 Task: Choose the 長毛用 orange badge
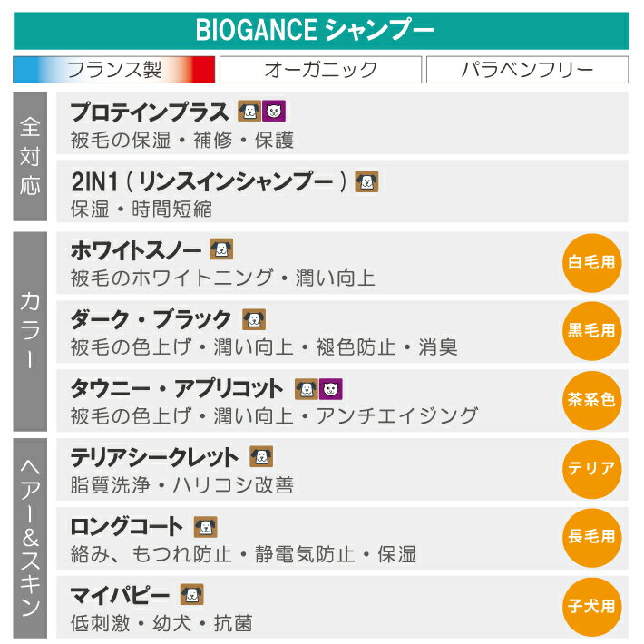[591, 537]
